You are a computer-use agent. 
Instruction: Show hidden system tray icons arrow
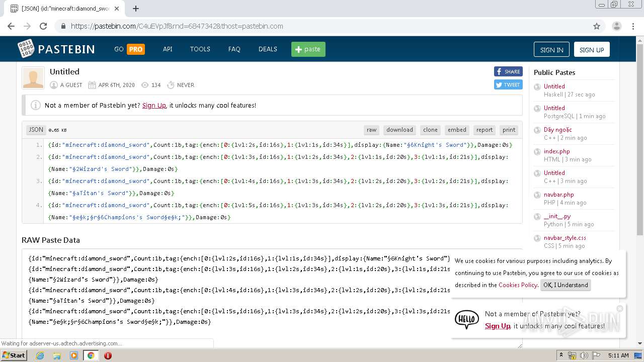pos(561,355)
